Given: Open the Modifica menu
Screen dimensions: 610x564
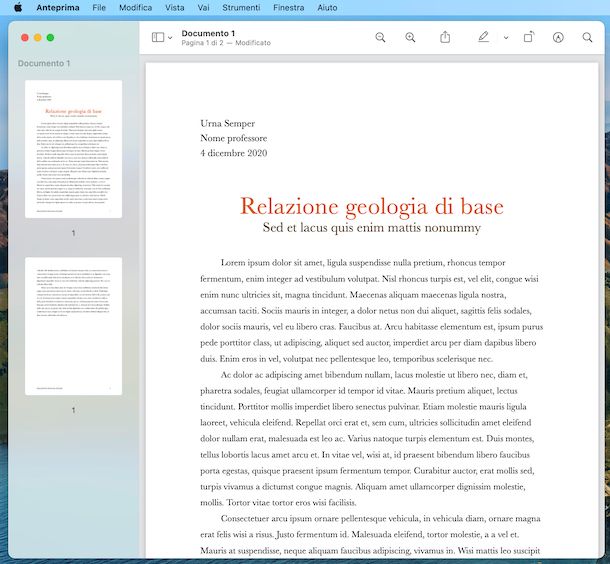Looking at the screenshot, I should pyautogui.click(x=135, y=7).
